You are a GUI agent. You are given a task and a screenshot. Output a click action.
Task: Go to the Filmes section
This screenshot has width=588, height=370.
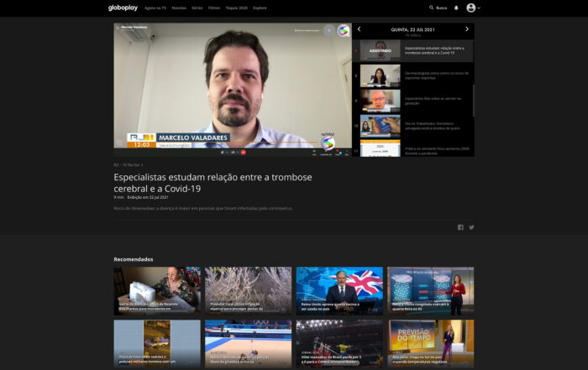pyautogui.click(x=214, y=8)
